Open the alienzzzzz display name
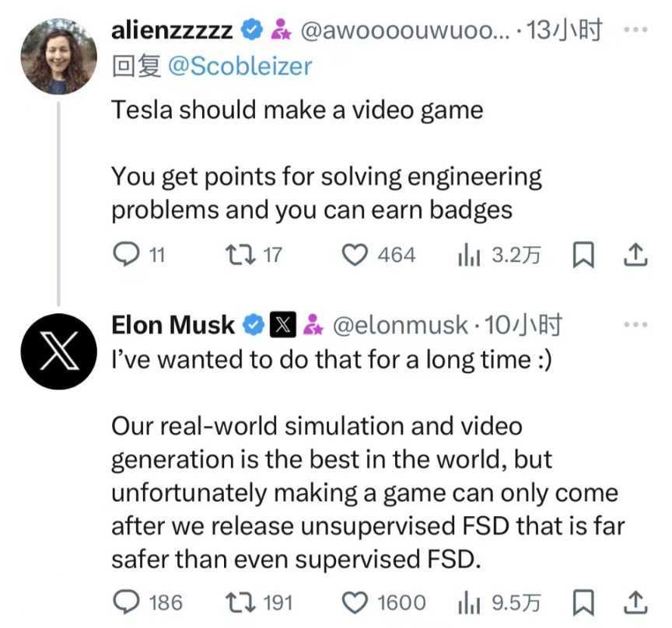This screenshot has width=672, height=628. [x=172, y=30]
